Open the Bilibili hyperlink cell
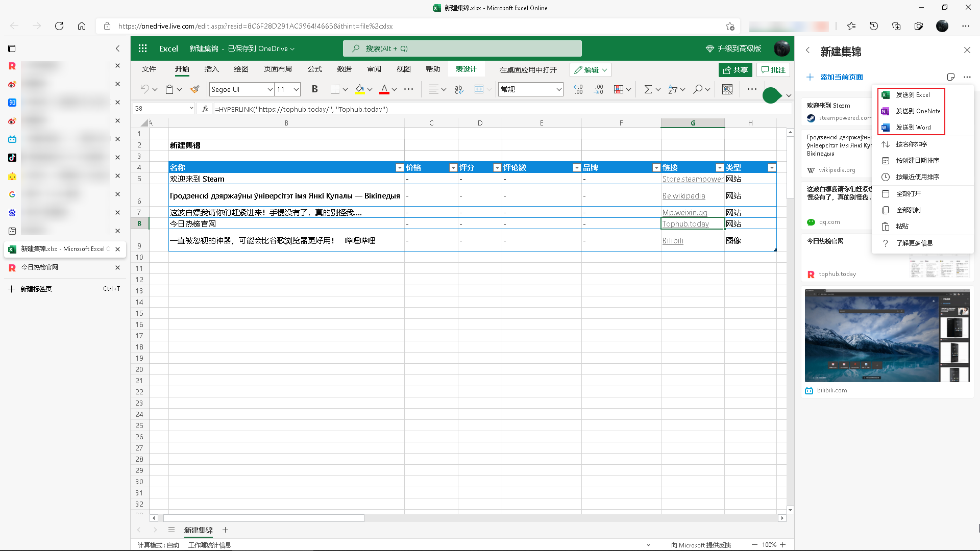 pos(673,241)
